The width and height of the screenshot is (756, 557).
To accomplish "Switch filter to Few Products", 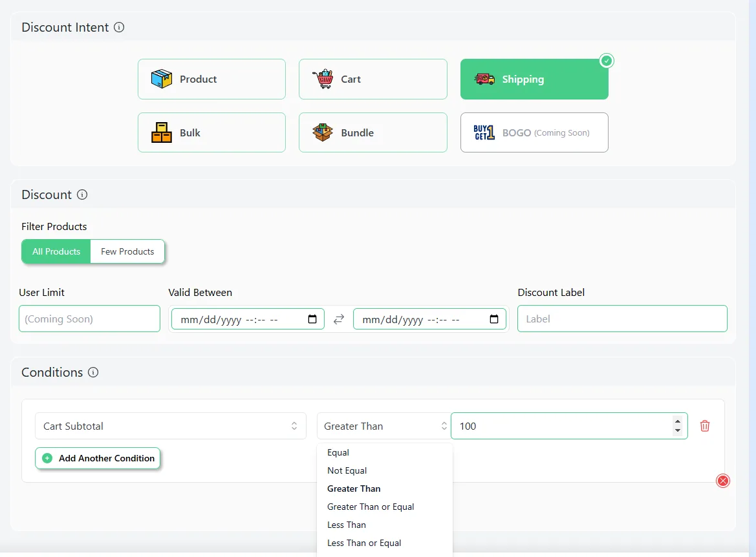I will 127,251.
